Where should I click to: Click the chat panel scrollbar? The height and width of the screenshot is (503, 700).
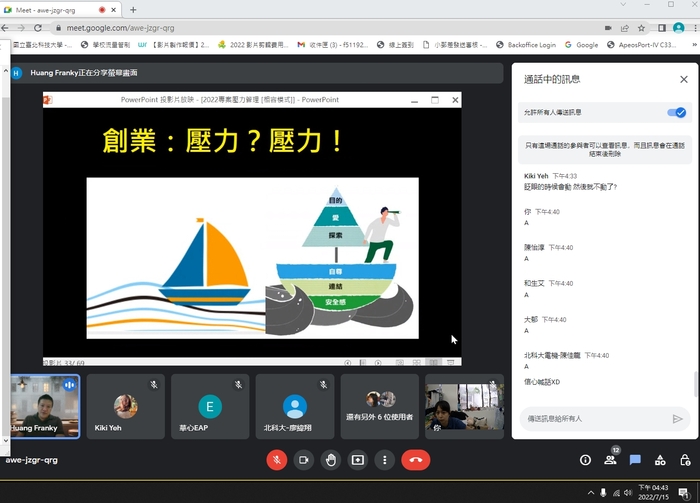coord(696,384)
